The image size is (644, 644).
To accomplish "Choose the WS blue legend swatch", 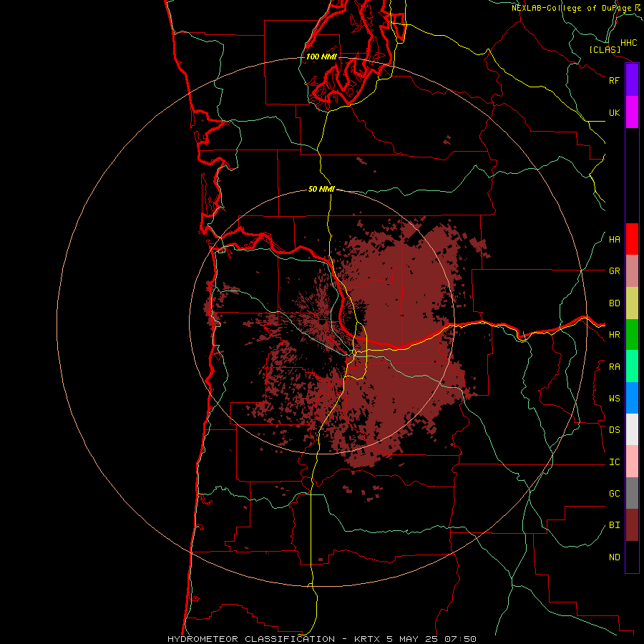I will click(632, 398).
